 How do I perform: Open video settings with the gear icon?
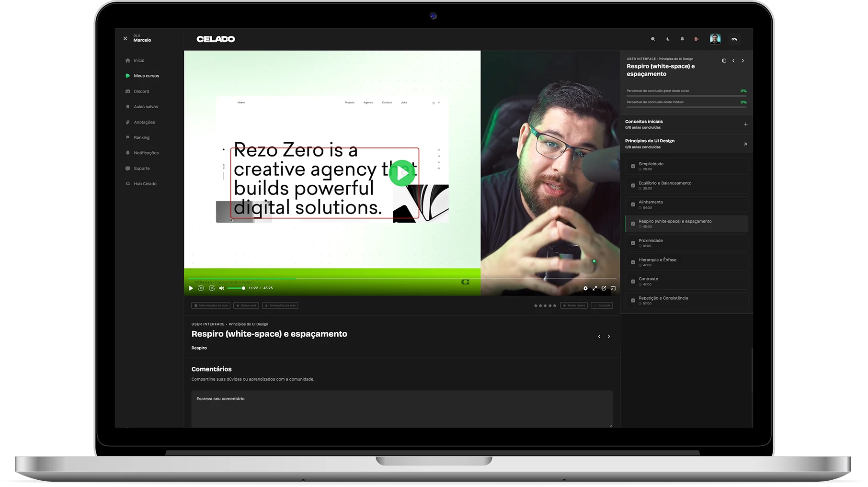585,288
